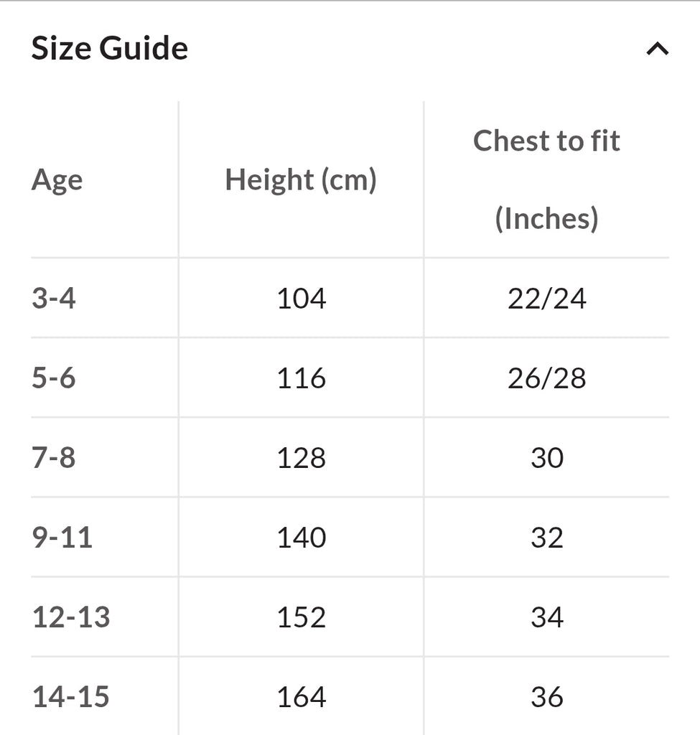Select the 104 height cell

[x=301, y=298]
